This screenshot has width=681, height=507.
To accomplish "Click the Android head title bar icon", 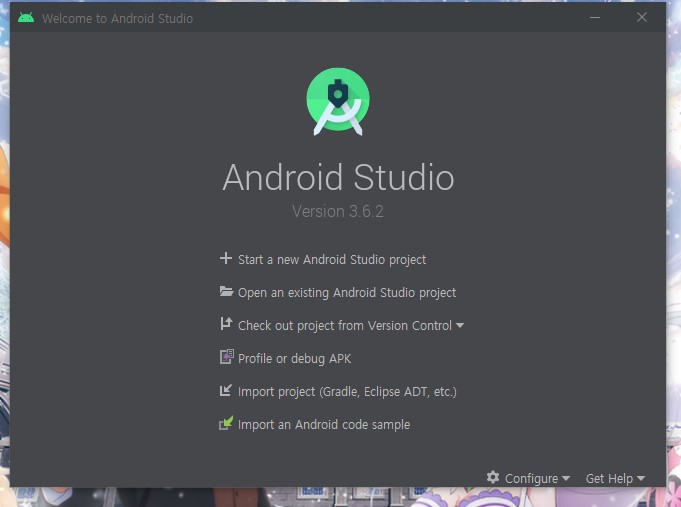I will 26,18.
